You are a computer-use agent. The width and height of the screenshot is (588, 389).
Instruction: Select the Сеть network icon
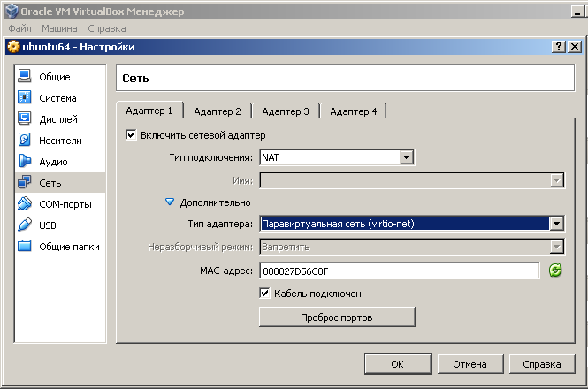click(25, 182)
